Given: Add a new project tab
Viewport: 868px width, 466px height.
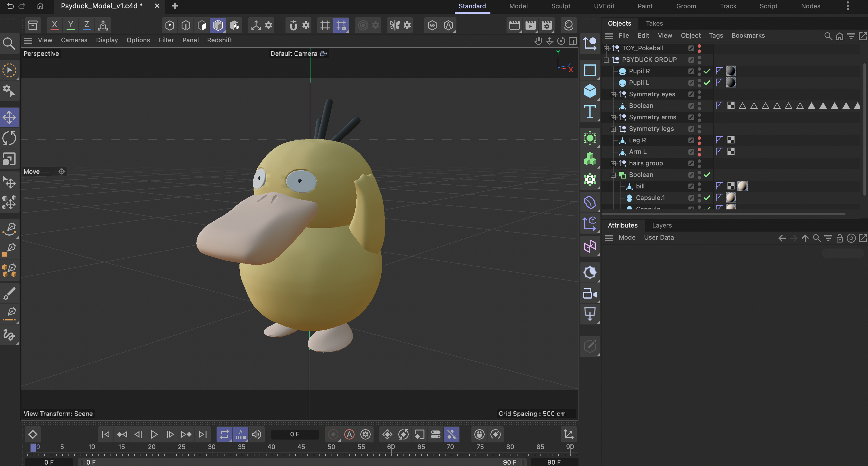Looking at the screenshot, I should click(x=174, y=6).
